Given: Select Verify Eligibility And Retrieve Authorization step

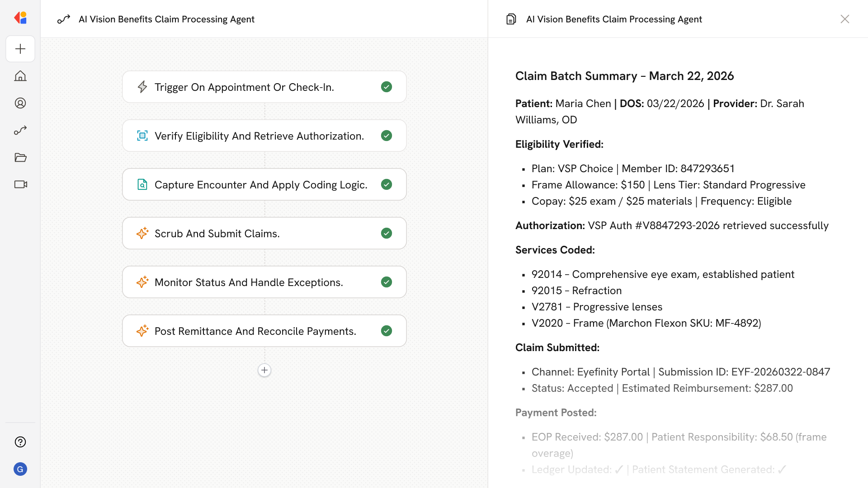Looking at the screenshot, I should (259, 136).
